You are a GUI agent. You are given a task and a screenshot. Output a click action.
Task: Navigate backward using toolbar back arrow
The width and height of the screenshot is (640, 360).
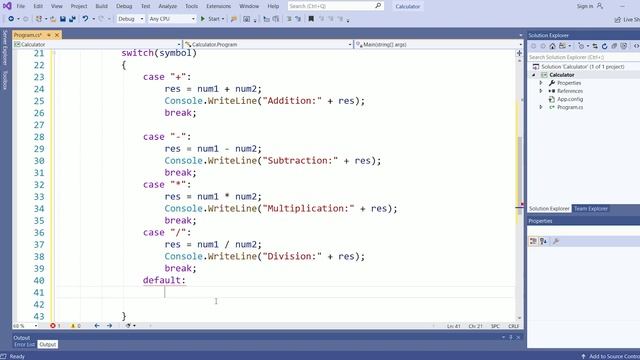pyautogui.click(x=11, y=19)
